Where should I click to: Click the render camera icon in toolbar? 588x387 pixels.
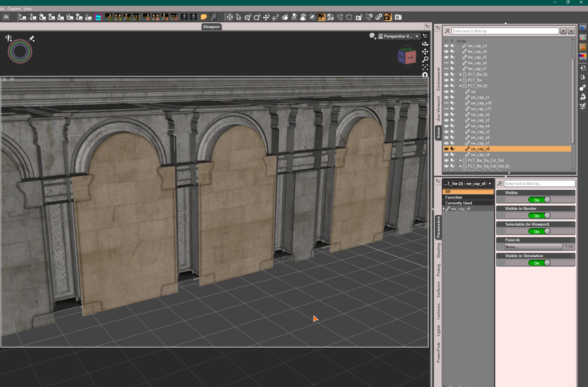pos(398,17)
